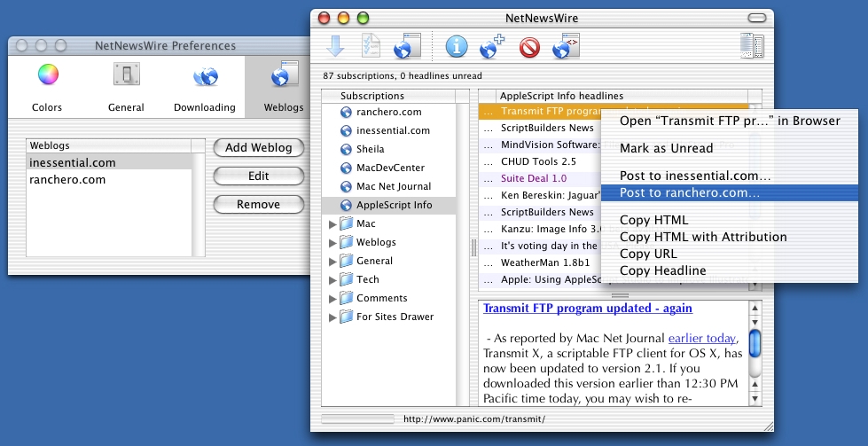Expand the Weblogs folder disclosure triangle
868x446 pixels.
point(332,243)
